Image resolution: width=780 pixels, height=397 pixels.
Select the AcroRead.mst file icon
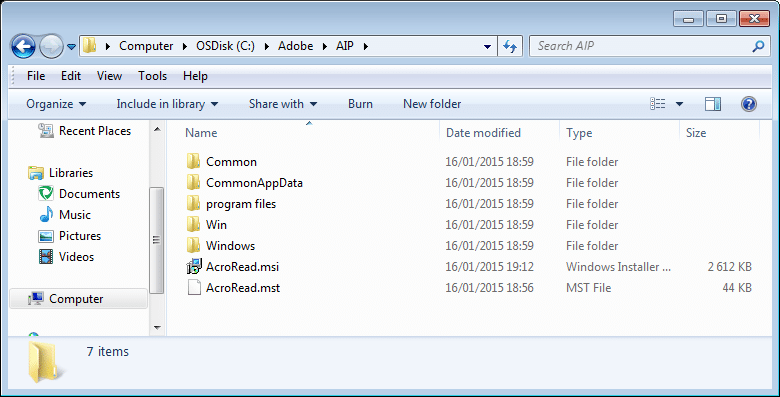click(x=194, y=288)
